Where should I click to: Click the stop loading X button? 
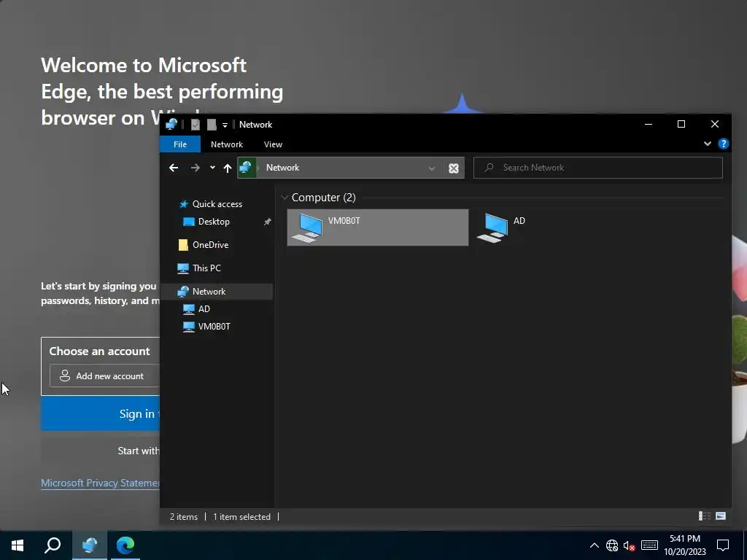tap(454, 168)
